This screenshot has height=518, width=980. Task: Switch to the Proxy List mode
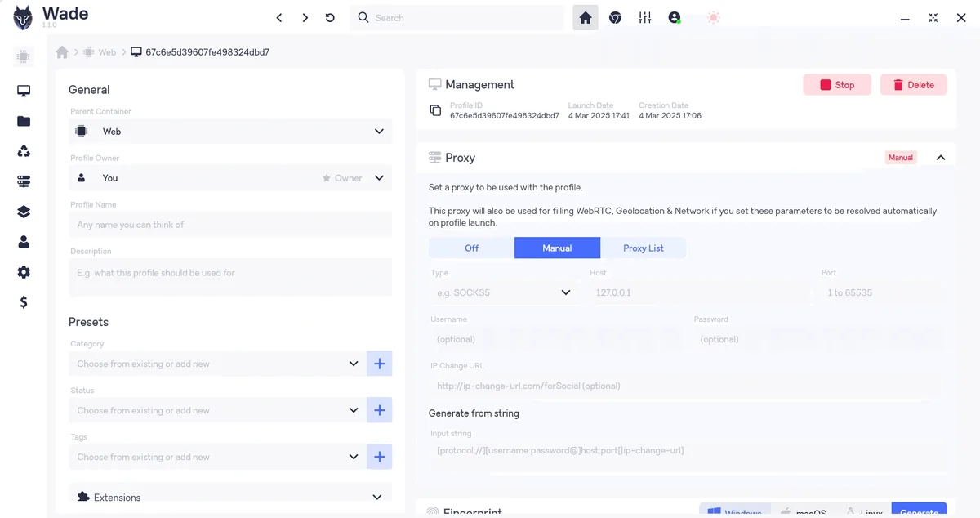point(644,248)
